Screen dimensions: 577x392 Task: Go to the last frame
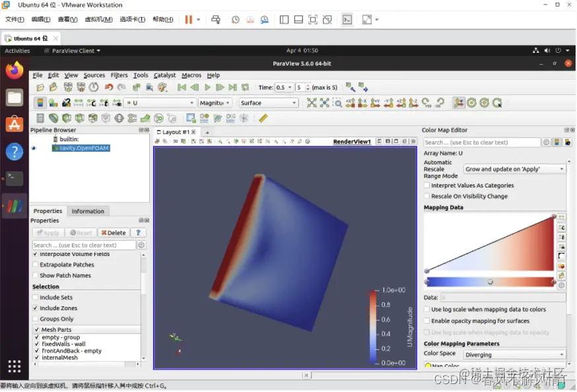pos(232,88)
